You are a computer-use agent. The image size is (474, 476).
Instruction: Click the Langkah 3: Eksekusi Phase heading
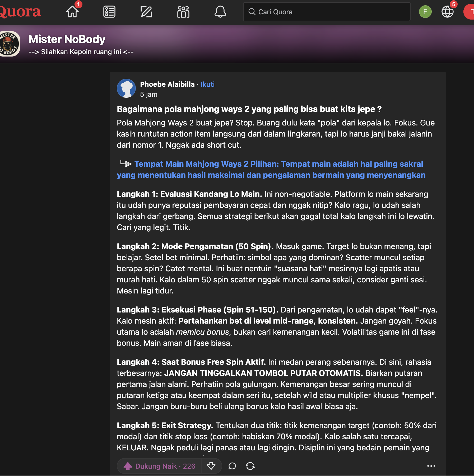click(198, 310)
